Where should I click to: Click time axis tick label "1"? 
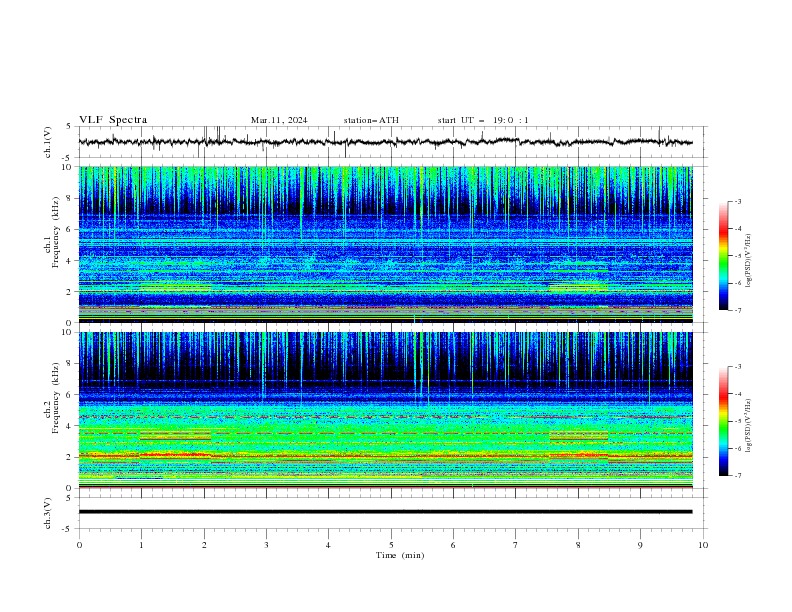point(141,545)
